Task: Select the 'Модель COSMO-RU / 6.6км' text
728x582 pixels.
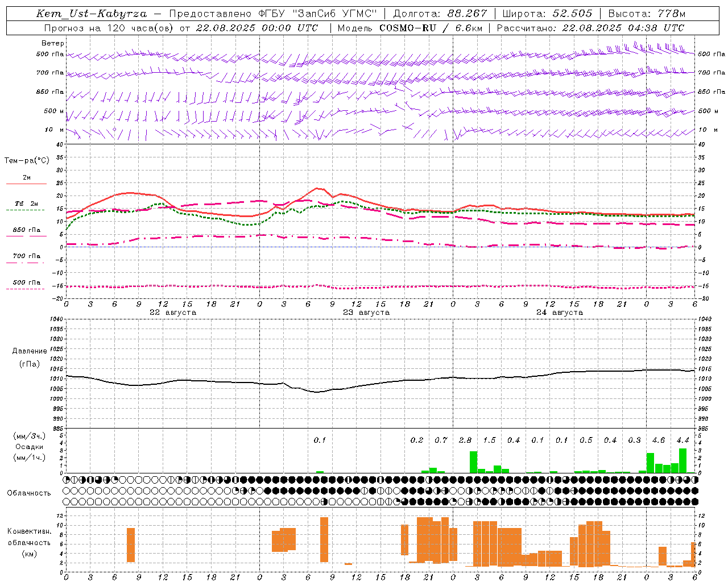Action: pos(410,28)
